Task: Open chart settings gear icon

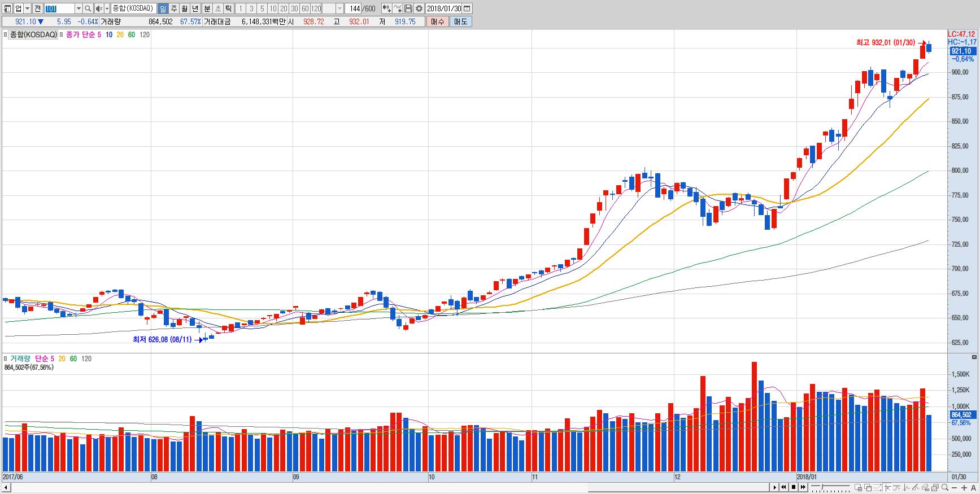Action: point(419,8)
